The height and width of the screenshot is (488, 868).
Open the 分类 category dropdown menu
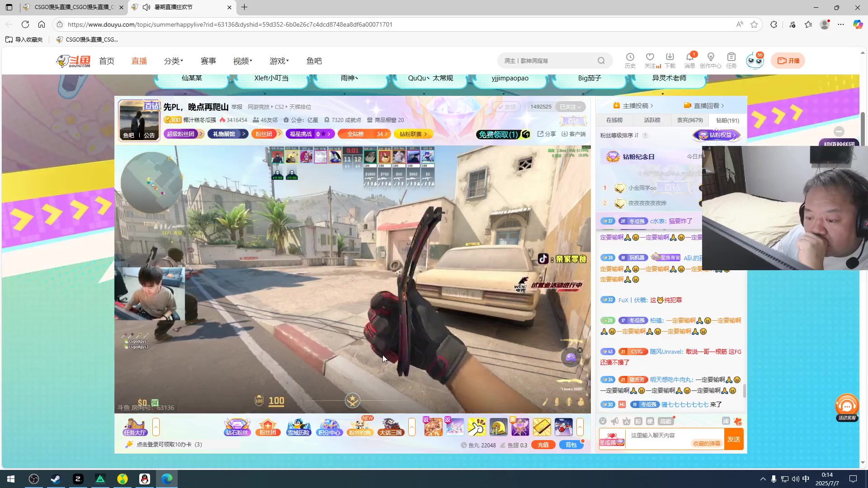[x=174, y=61]
